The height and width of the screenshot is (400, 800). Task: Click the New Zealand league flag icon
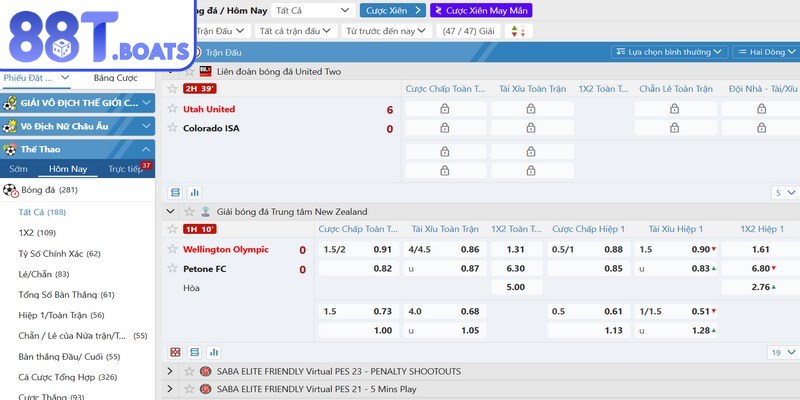pos(206,211)
